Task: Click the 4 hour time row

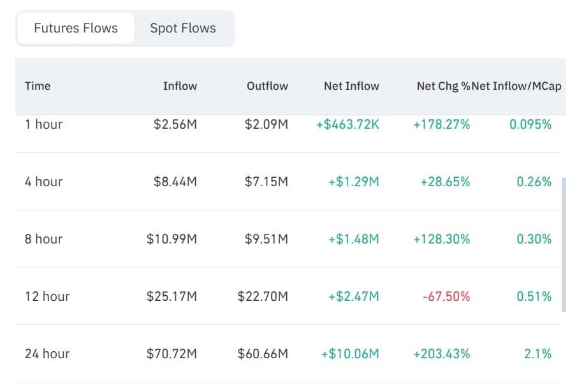Action: (43, 182)
